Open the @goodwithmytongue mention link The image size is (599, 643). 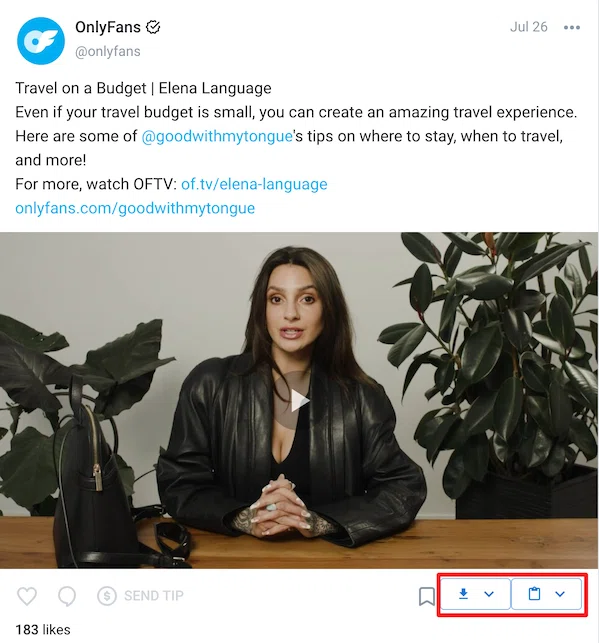tap(217, 136)
